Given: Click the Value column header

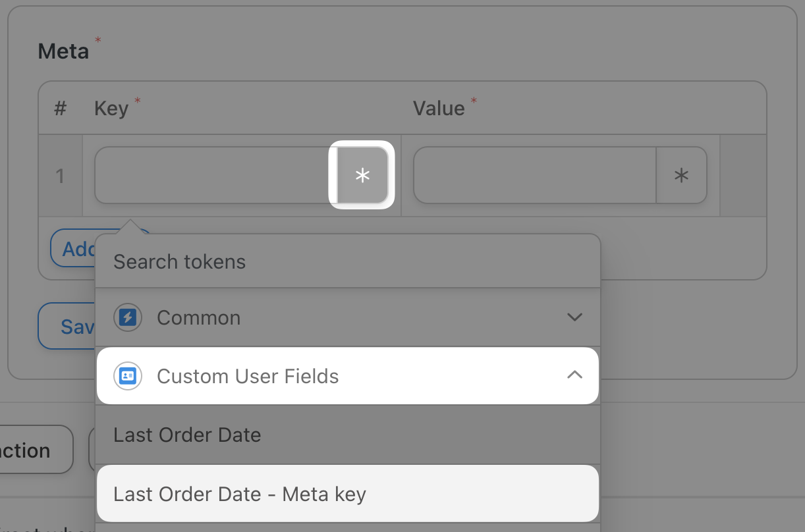Looking at the screenshot, I should pyautogui.click(x=439, y=108).
